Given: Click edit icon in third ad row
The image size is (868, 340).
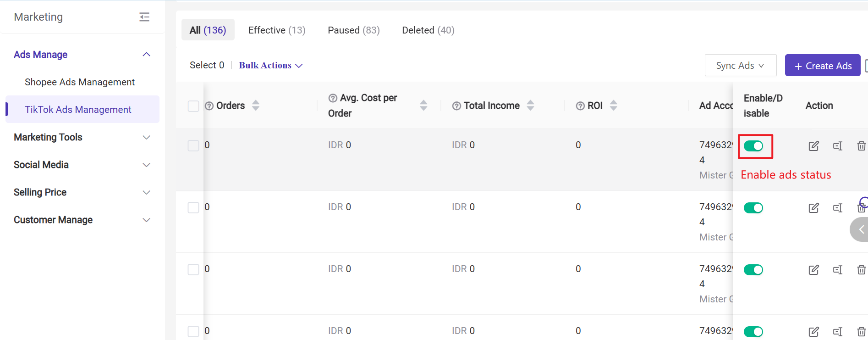Looking at the screenshot, I should pyautogui.click(x=813, y=270).
